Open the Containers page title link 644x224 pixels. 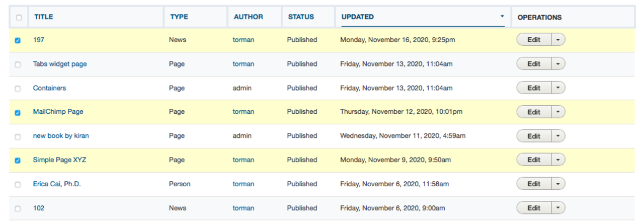coord(49,88)
